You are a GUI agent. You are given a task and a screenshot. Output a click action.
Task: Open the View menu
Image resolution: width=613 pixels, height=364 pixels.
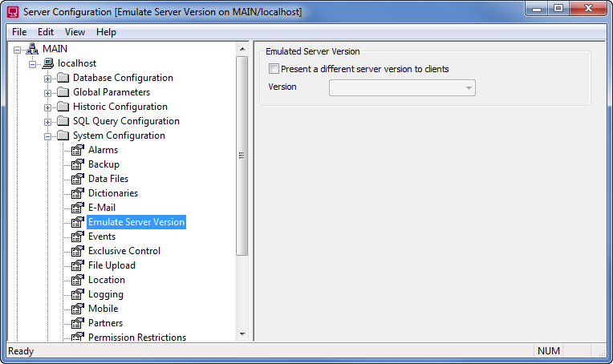pyautogui.click(x=75, y=32)
